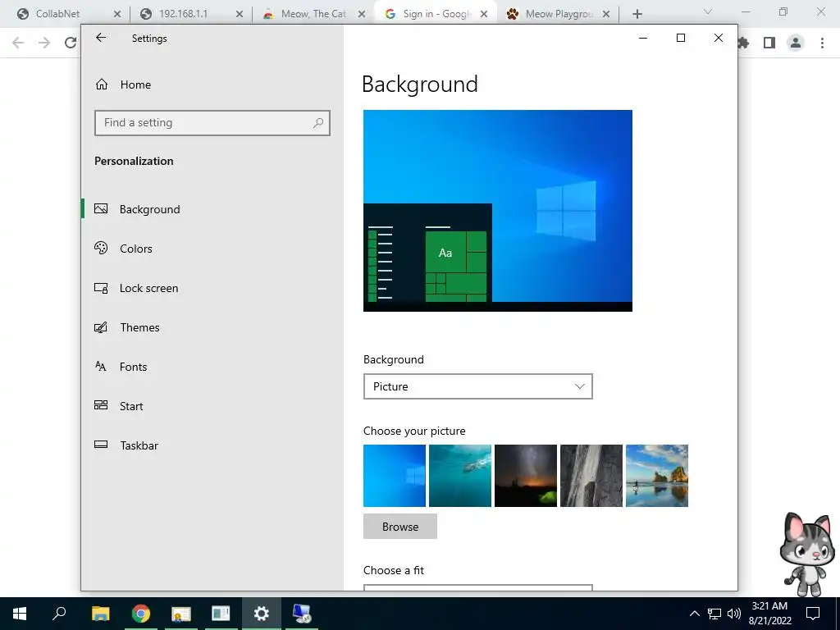Open the clock showing 3:21 AM
This screenshot has height=630, width=840.
769,614
